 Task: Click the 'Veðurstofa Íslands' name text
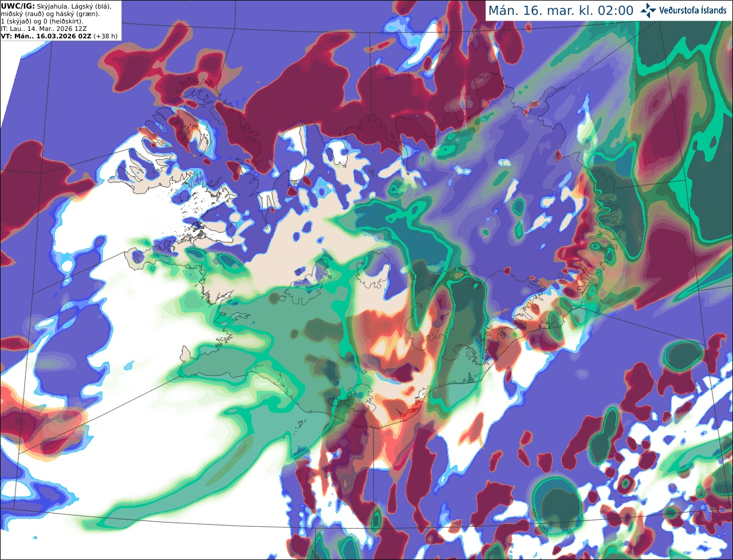pyautogui.click(x=693, y=10)
